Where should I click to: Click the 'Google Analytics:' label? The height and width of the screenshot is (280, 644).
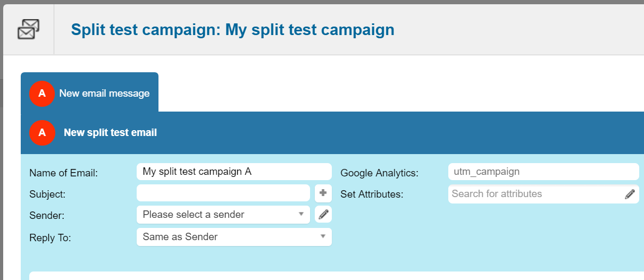pyautogui.click(x=379, y=173)
